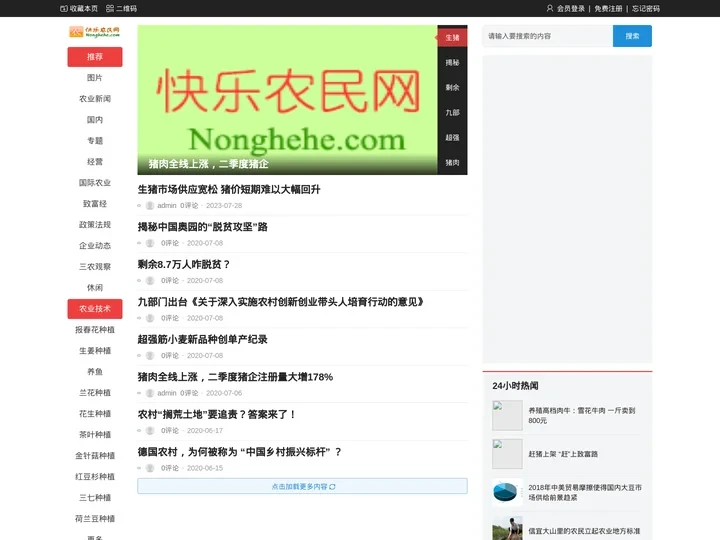The width and height of the screenshot is (720, 540).
Task: Click admin avatar under 猪肉全线上涨 article
Action: 150,393
